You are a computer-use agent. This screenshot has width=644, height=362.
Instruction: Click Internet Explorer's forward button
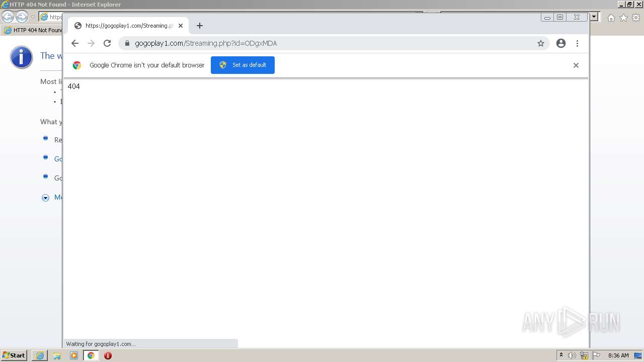[22, 17]
